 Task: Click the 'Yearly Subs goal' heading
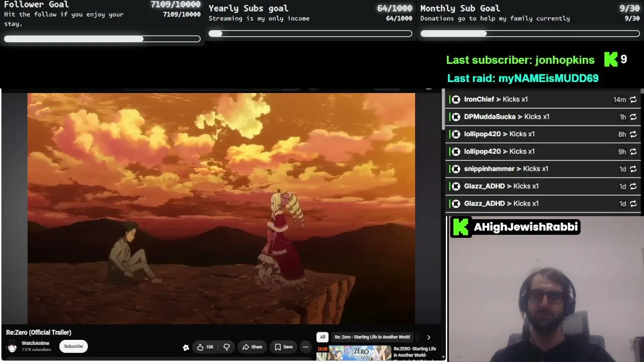pos(249,8)
